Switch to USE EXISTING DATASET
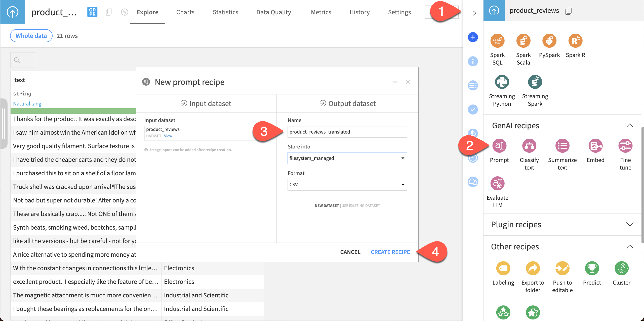This screenshot has height=321, width=644. click(360, 205)
